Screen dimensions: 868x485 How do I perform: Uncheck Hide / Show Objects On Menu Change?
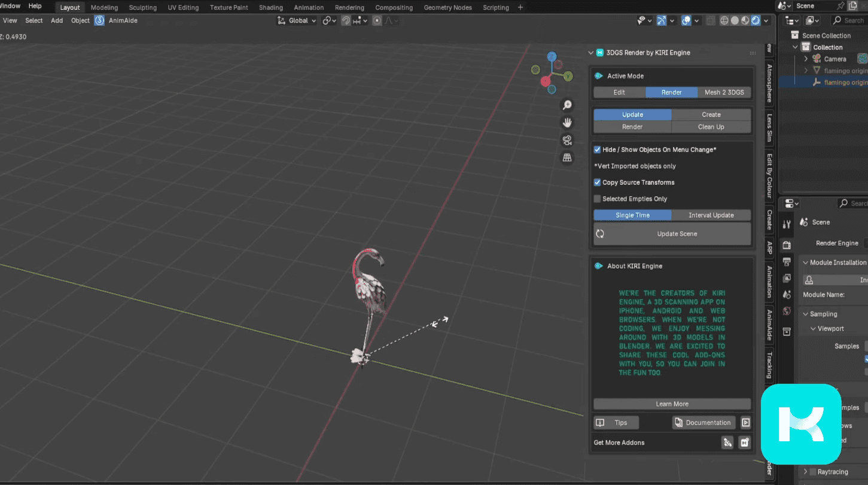click(597, 150)
